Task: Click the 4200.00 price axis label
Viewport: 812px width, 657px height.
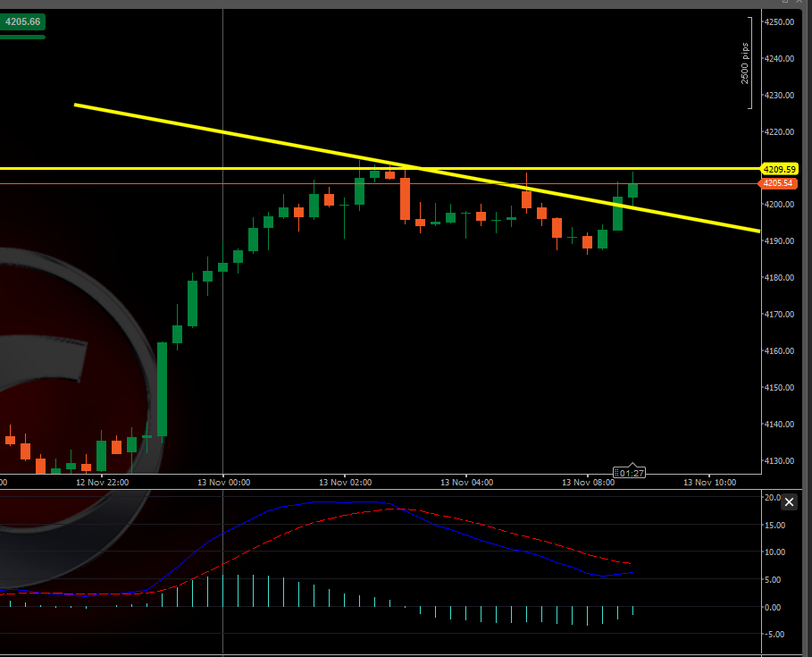Action: coord(779,205)
